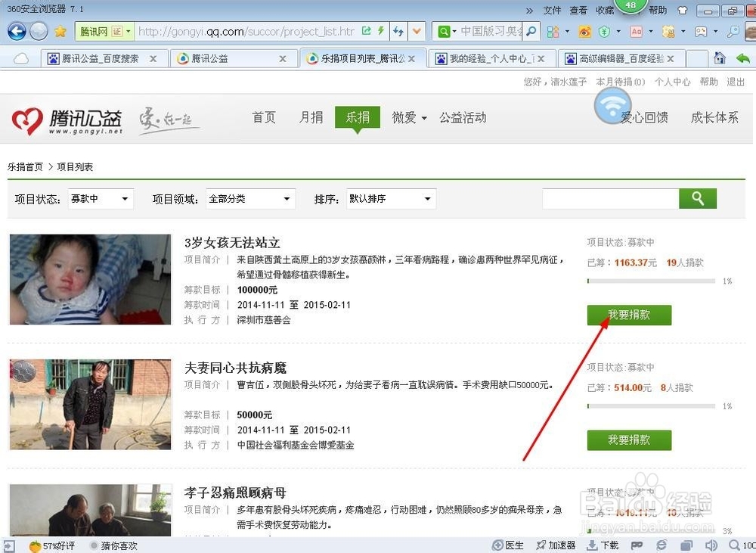Click the green search button next to search box
This screenshot has height=553, width=756.
(x=697, y=198)
